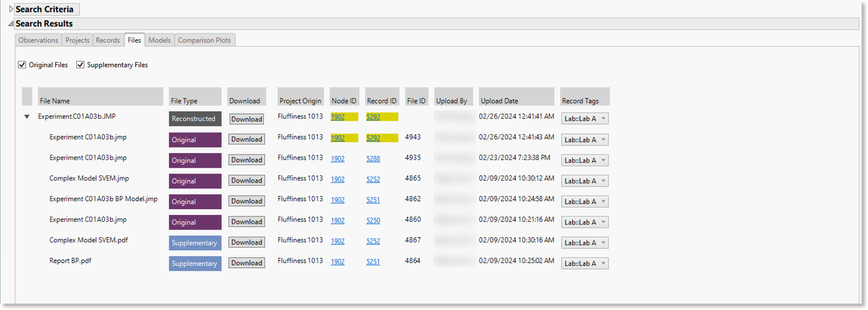Download Experiment C01A03b BP Model.jmp
Screen dimensions: 868x310
coord(247,201)
